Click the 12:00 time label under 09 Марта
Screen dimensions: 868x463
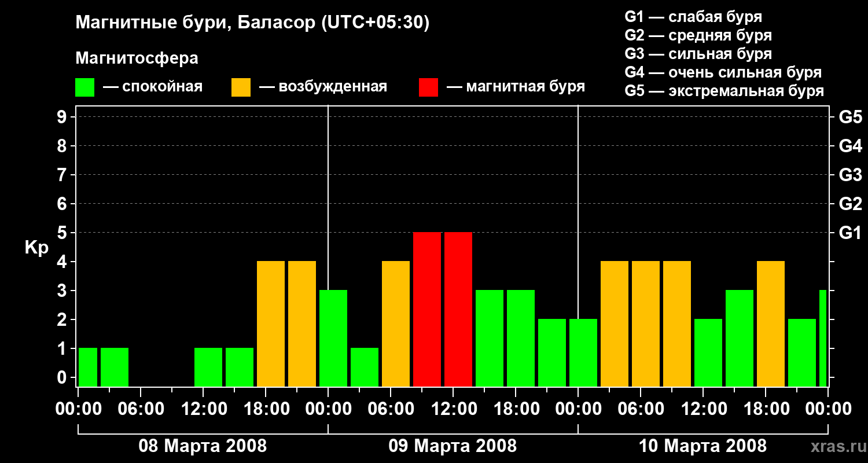click(x=453, y=409)
